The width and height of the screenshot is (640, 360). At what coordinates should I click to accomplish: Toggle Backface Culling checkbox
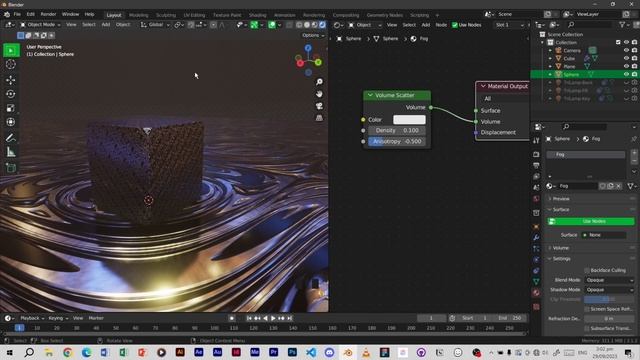click(587, 270)
